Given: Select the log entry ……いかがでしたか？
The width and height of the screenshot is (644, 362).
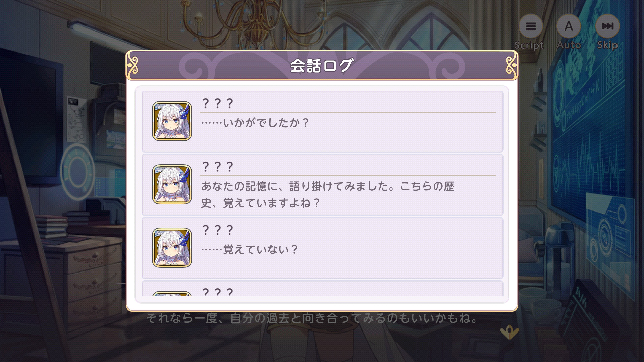Looking at the screenshot, I should 322,122.
